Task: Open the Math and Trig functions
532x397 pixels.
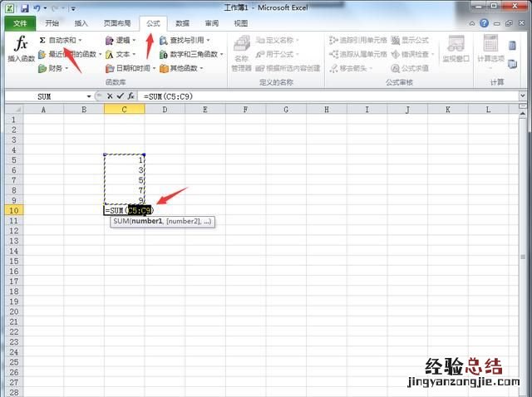Action: 191,54
